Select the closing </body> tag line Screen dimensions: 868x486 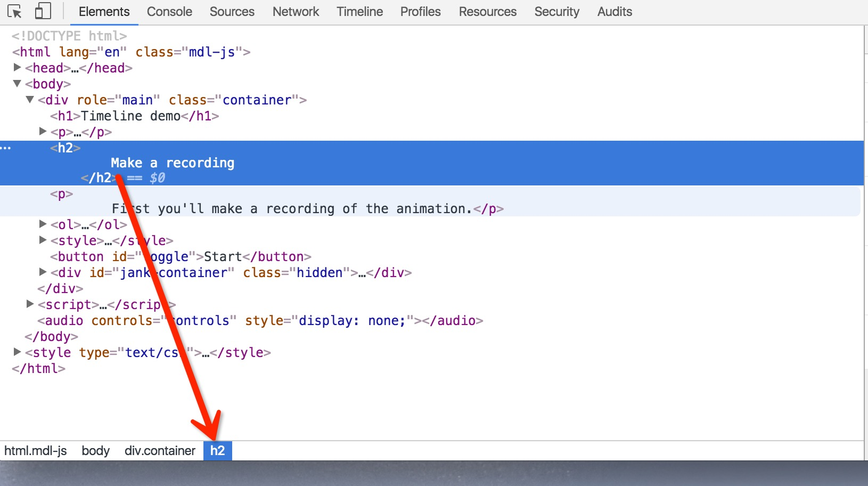point(51,336)
